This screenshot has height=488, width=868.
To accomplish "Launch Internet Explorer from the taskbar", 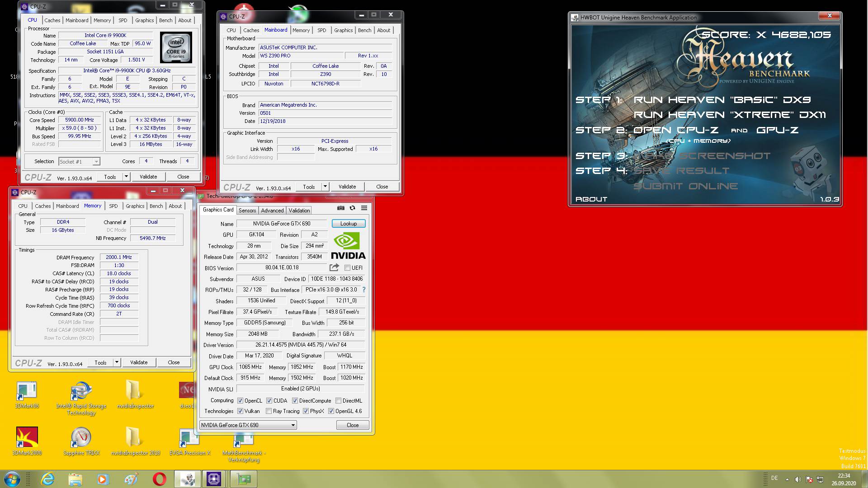I will [47, 479].
